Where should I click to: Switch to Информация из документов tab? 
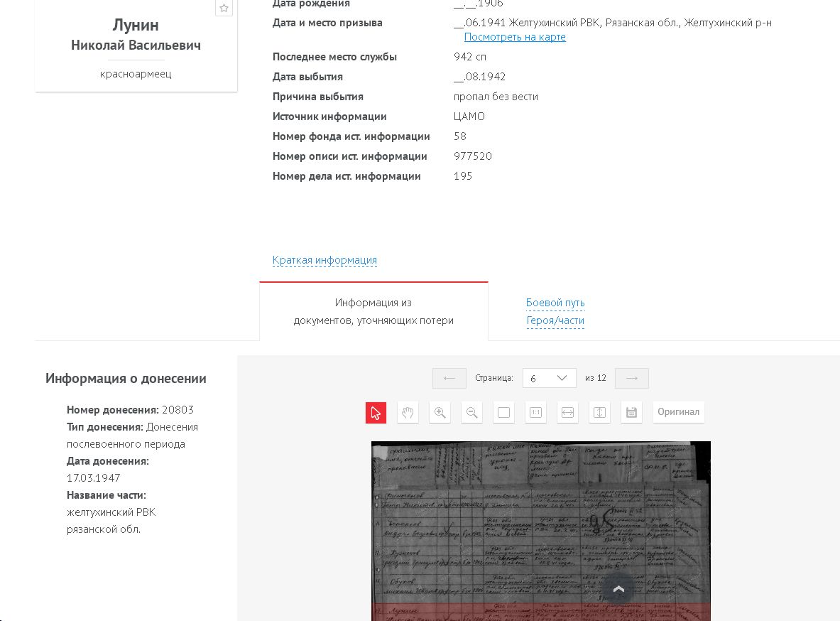click(x=373, y=312)
